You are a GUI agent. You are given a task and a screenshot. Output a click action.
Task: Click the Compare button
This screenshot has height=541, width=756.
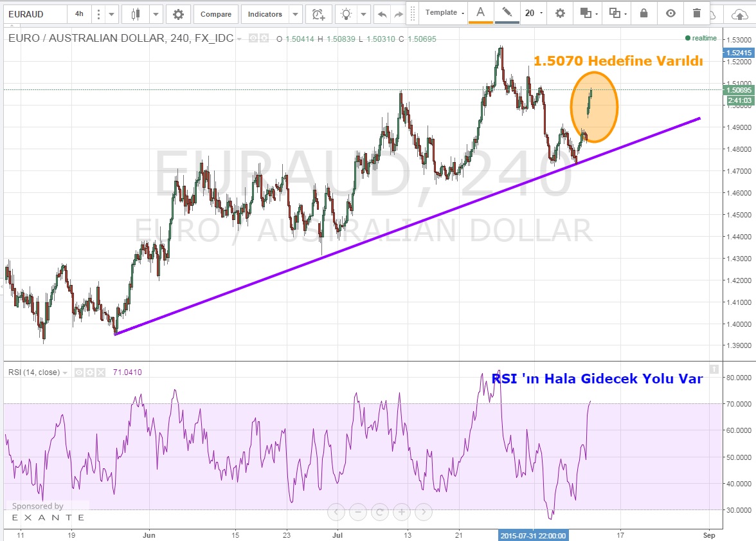click(x=216, y=14)
